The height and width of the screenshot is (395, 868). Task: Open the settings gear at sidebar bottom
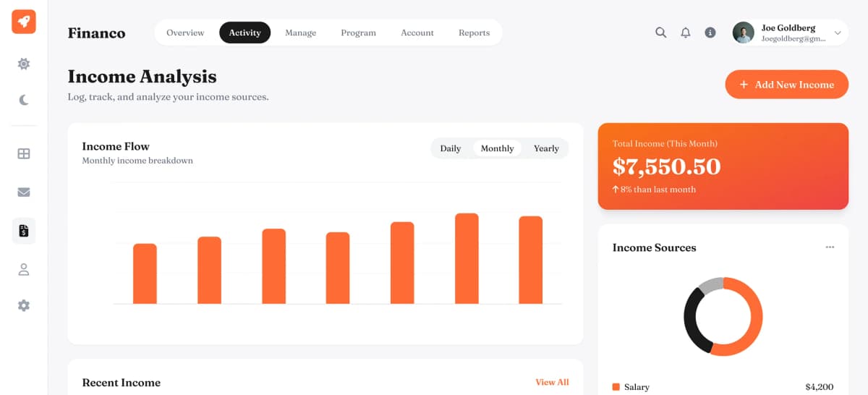[x=24, y=305]
